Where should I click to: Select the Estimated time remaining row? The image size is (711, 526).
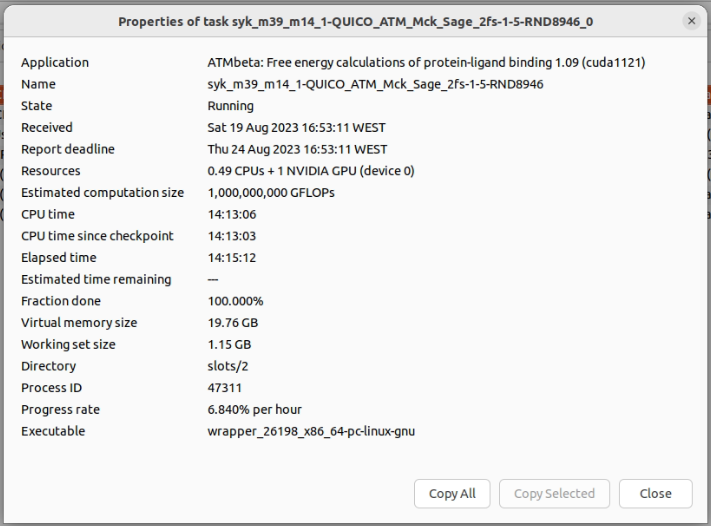(96, 280)
